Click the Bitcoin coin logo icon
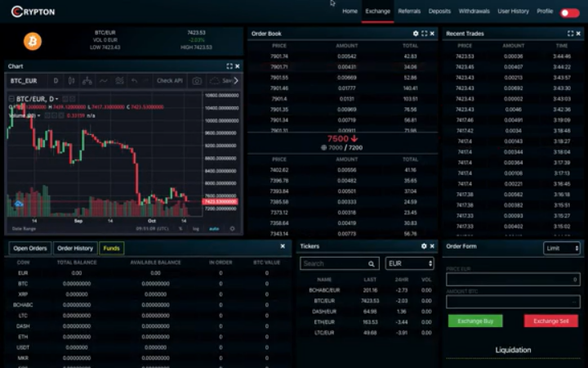 [33, 42]
